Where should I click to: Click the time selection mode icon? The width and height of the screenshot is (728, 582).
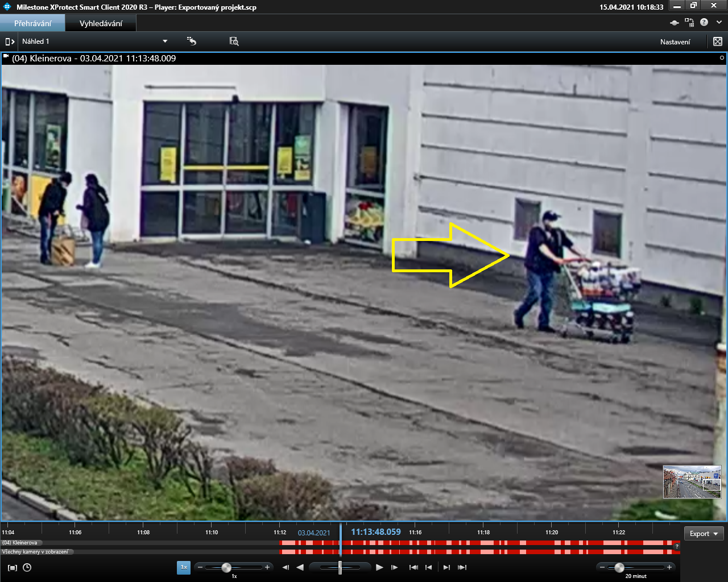click(x=13, y=567)
